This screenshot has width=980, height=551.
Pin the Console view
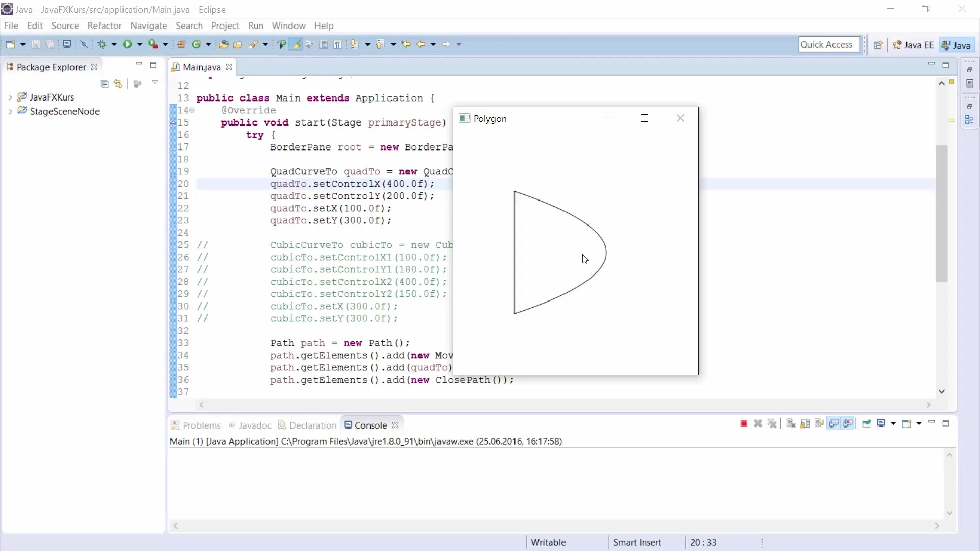(x=866, y=424)
